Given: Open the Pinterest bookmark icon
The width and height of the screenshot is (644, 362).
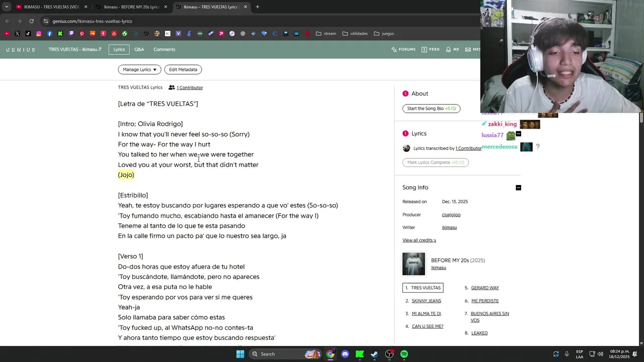Looking at the screenshot, I should (82, 34).
